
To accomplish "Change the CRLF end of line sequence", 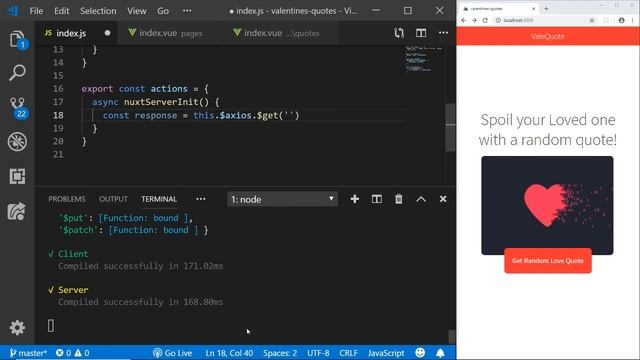I will (x=348, y=353).
